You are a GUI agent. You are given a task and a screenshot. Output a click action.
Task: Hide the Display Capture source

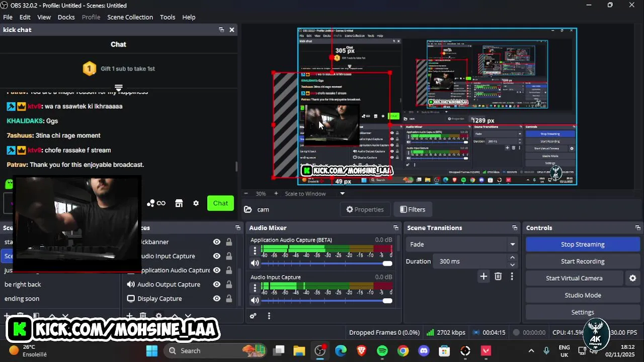tap(217, 298)
